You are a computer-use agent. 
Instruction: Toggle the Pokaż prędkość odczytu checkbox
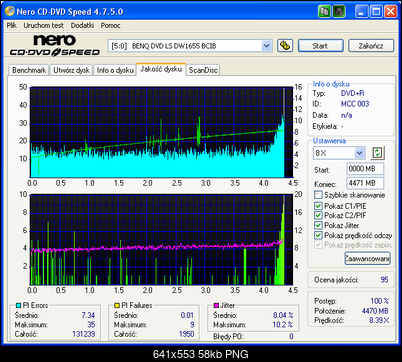point(318,235)
